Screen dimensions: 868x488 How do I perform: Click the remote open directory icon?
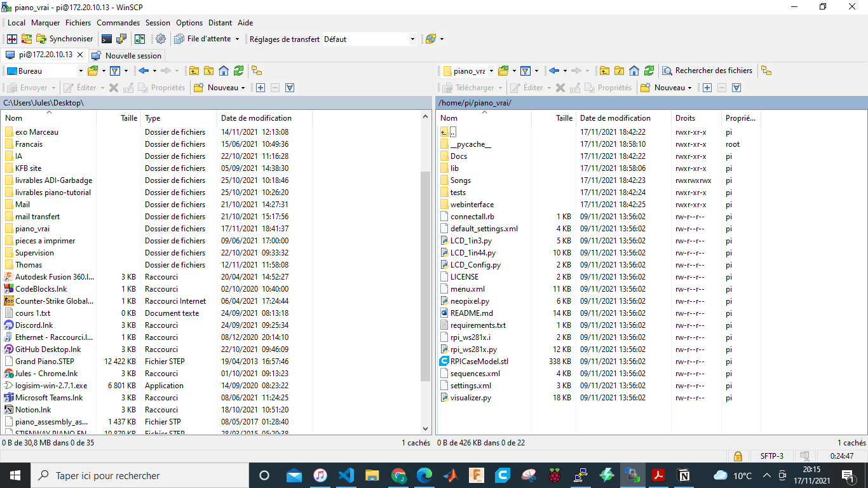503,71
